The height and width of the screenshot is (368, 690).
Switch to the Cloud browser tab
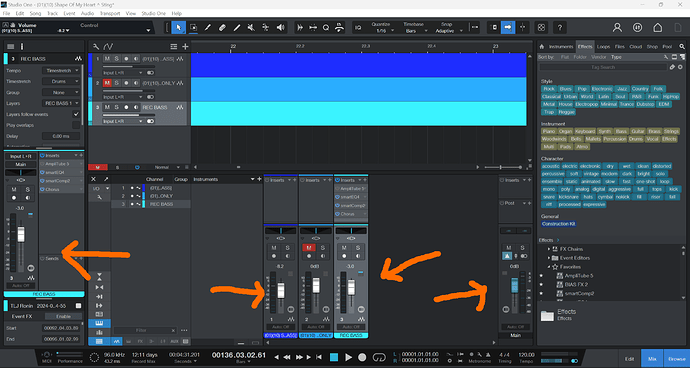point(635,46)
